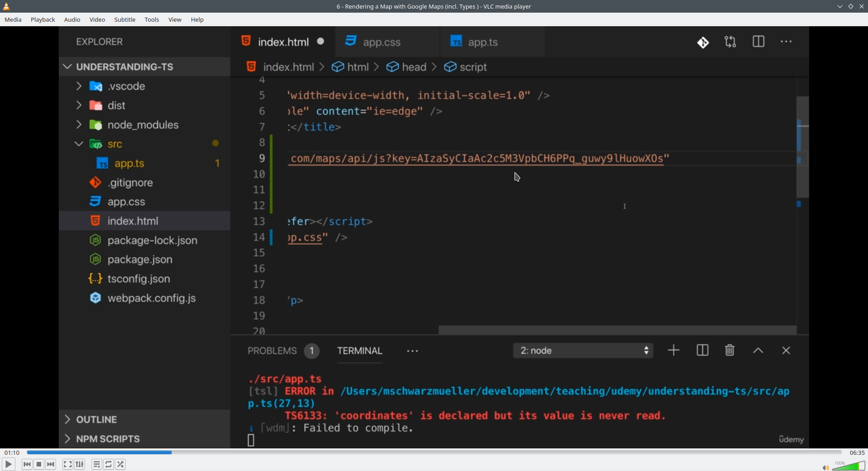
Task: Open the View menu
Action: [x=175, y=19]
